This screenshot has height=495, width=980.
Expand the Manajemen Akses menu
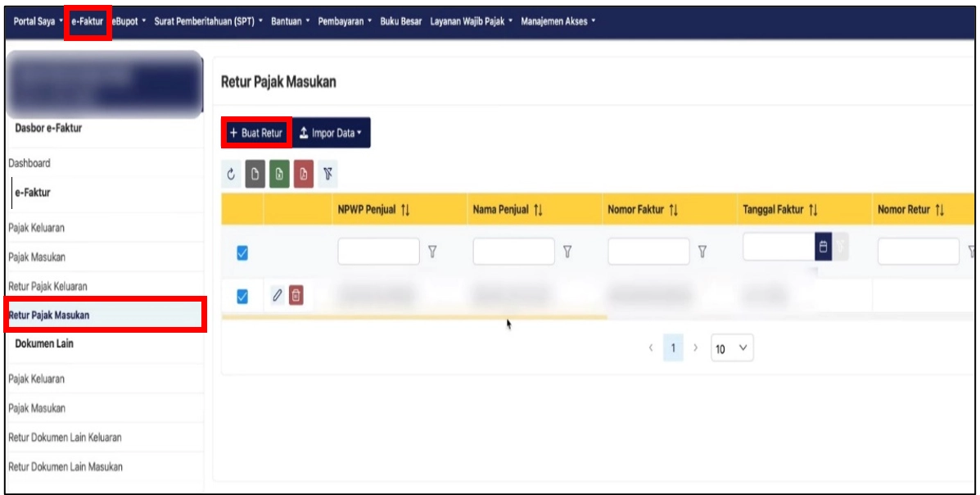[x=558, y=21]
